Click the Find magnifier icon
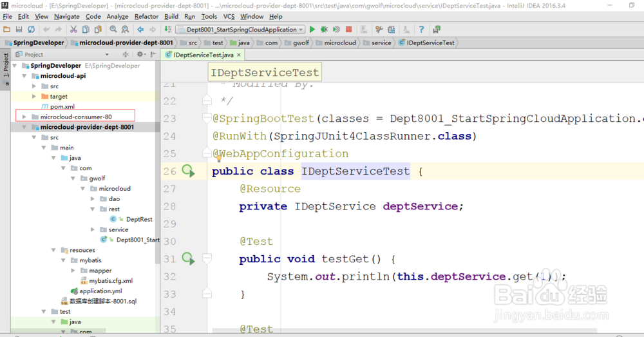The image size is (644, 337). pos(113,30)
